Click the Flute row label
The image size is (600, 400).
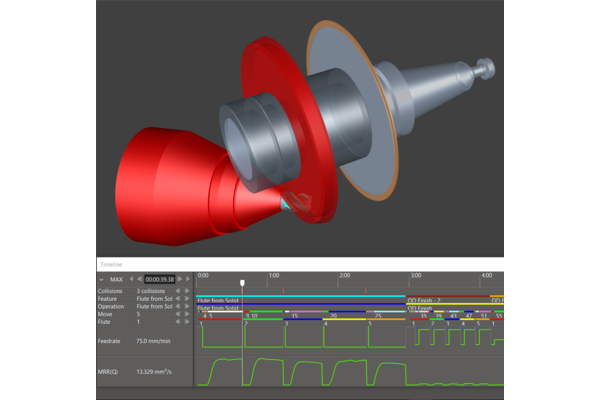(x=104, y=322)
